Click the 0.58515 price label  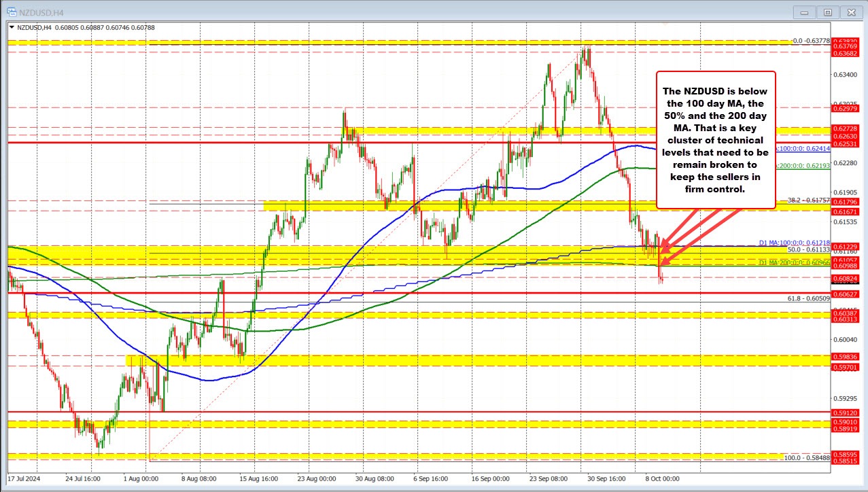pyautogui.click(x=845, y=461)
